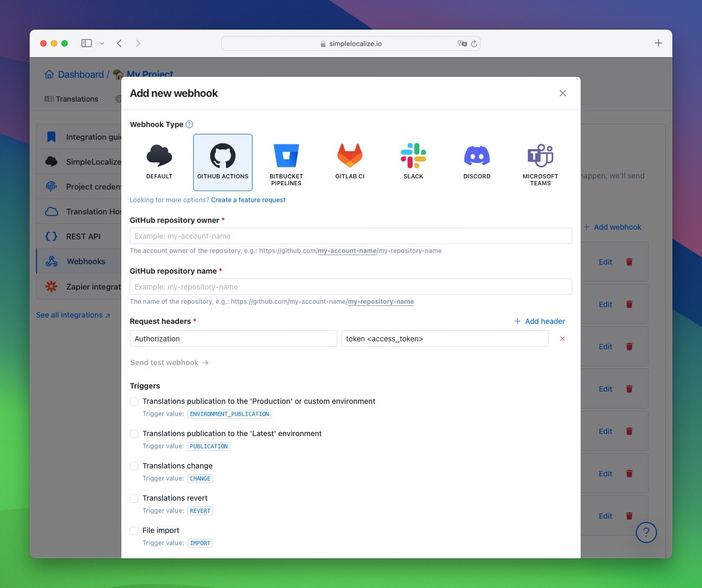The width and height of the screenshot is (702, 588).
Task: Go to the Dashboard breadcrumb link
Action: click(x=81, y=75)
